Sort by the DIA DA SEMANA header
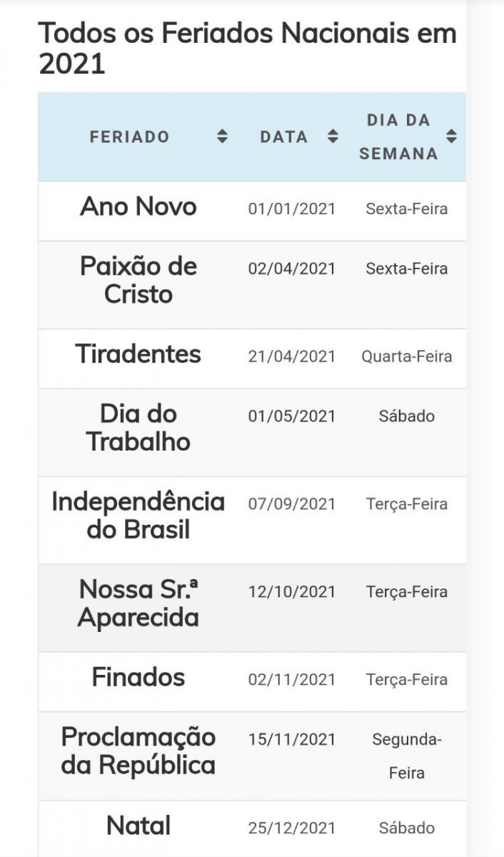 point(398,136)
